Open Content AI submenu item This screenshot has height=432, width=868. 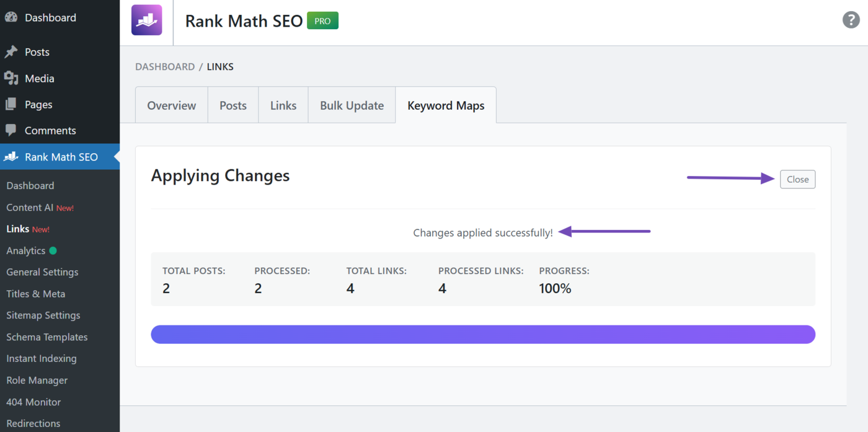pos(30,208)
